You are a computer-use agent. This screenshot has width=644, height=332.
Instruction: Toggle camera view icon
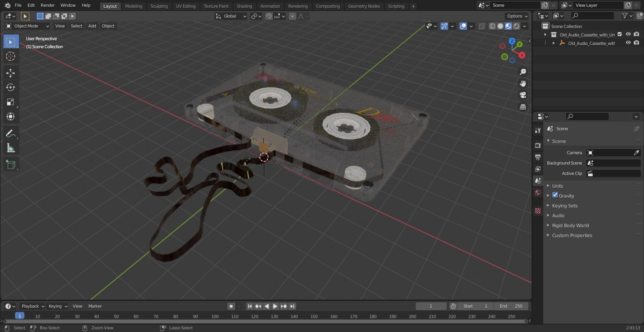[x=523, y=95]
